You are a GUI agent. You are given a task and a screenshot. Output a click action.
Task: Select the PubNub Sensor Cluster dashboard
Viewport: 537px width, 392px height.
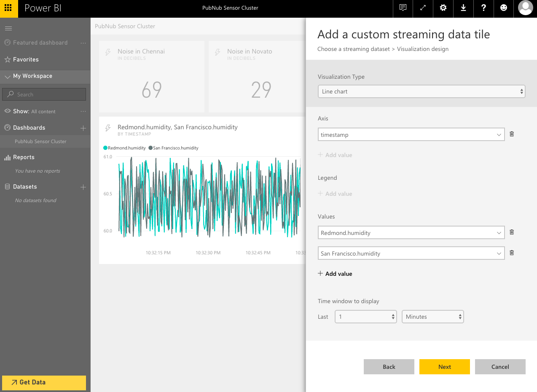(40, 141)
